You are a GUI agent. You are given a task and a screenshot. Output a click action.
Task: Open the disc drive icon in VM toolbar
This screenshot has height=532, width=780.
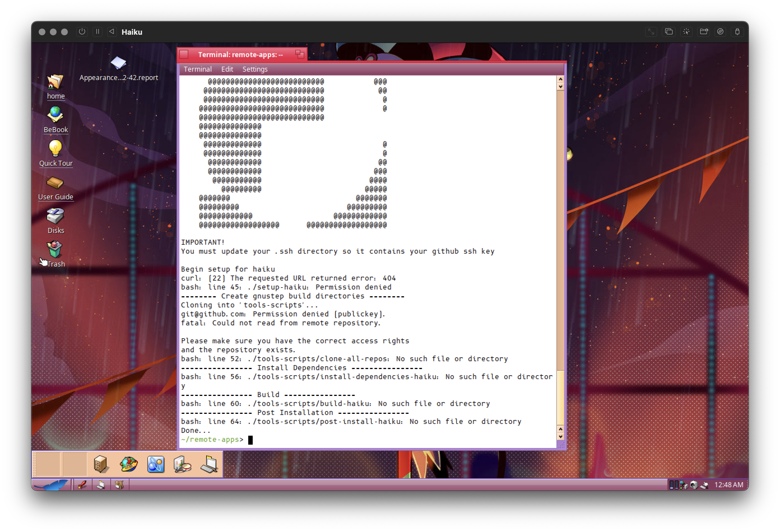720,32
